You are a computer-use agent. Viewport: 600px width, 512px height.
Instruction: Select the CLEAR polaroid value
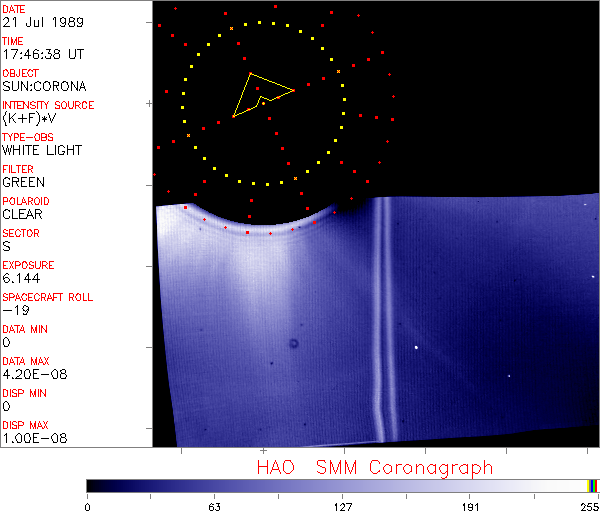tap(23, 214)
